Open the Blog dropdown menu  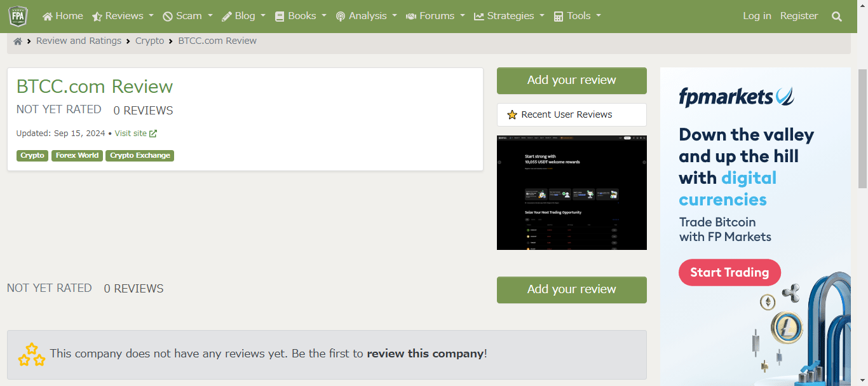tap(243, 16)
